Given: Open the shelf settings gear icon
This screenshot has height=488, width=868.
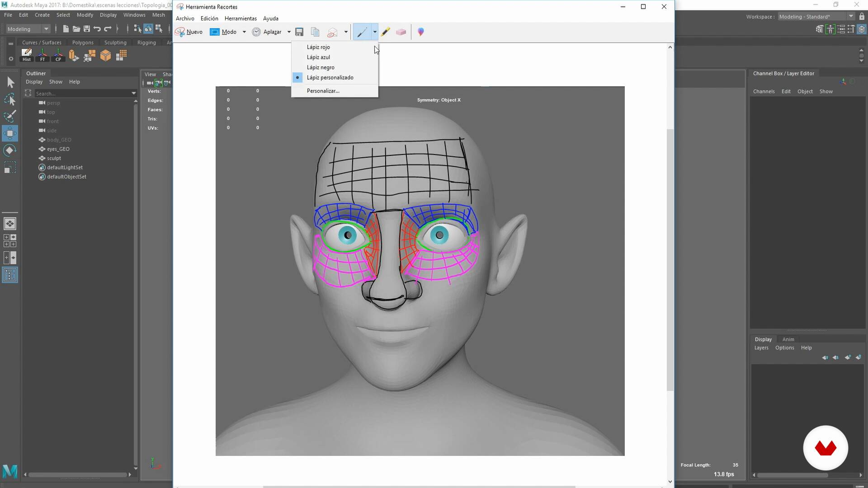Looking at the screenshot, I should (x=11, y=59).
